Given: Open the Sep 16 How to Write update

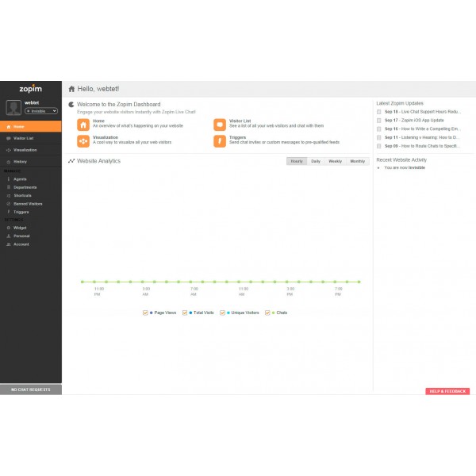Looking at the screenshot, I should (x=422, y=129).
